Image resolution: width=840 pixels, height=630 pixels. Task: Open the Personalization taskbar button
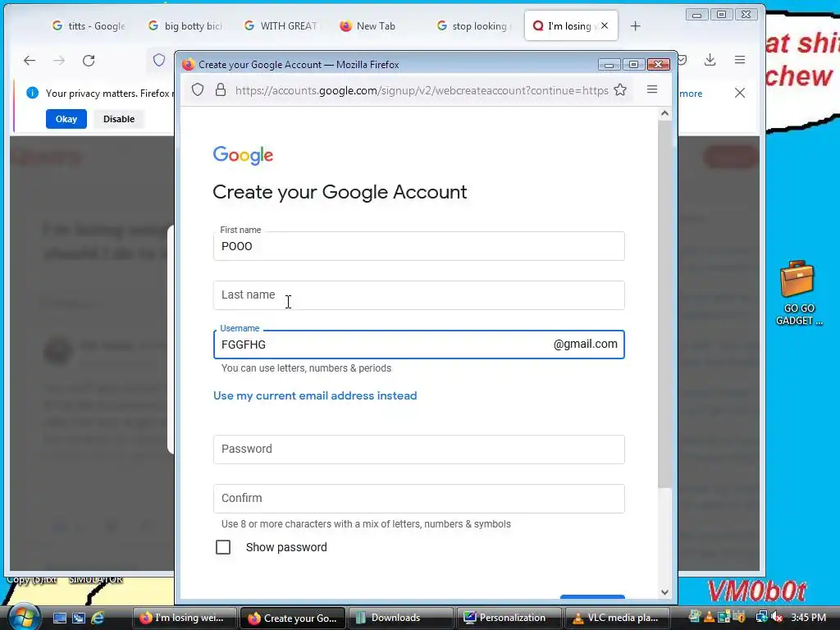point(508,618)
